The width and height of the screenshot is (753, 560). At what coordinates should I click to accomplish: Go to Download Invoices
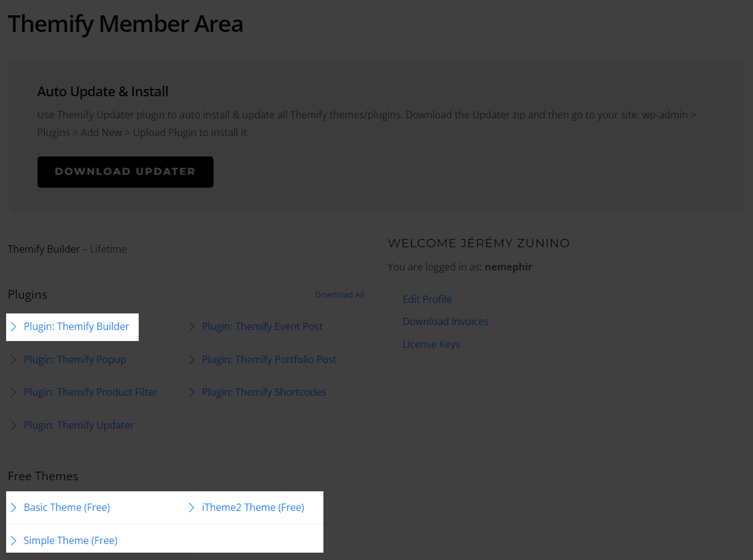click(x=446, y=321)
